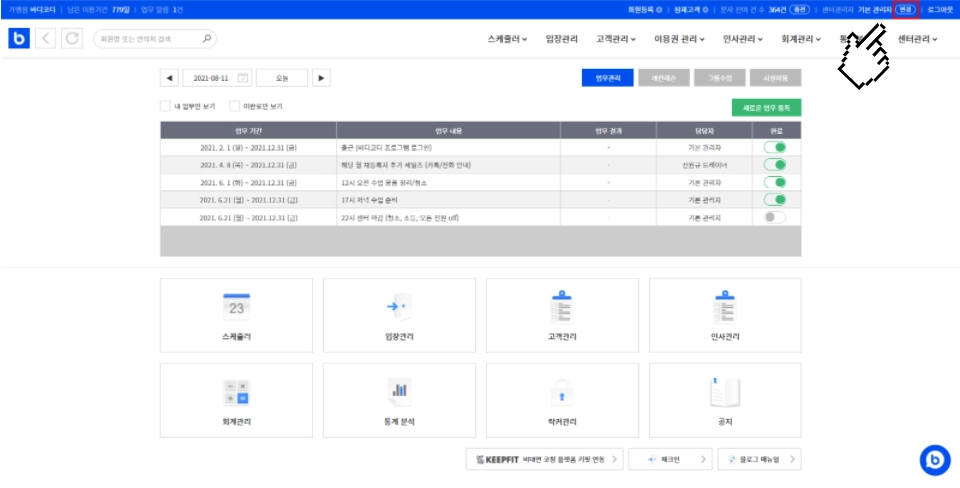Click the 충전 button in the top bar
Viewport: 960px width, 488px height.
pyautogui.click(x=799, y=10)
